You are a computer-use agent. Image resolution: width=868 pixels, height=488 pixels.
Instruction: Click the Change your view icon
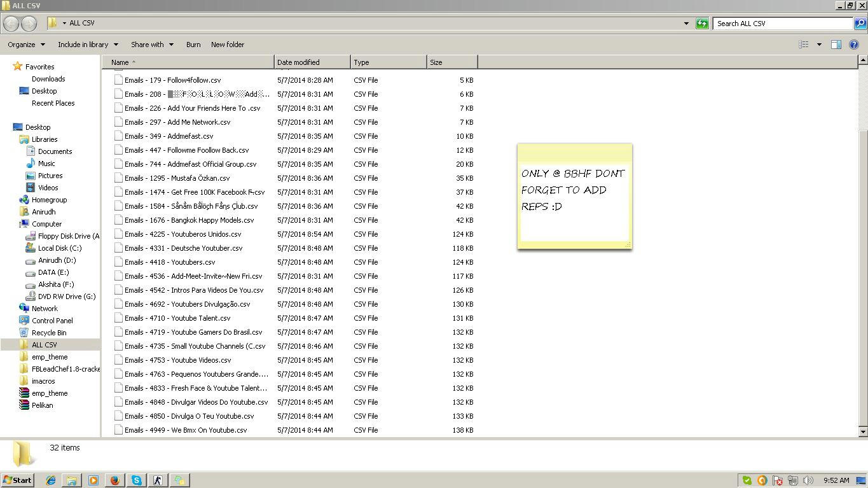click(804, 45)
